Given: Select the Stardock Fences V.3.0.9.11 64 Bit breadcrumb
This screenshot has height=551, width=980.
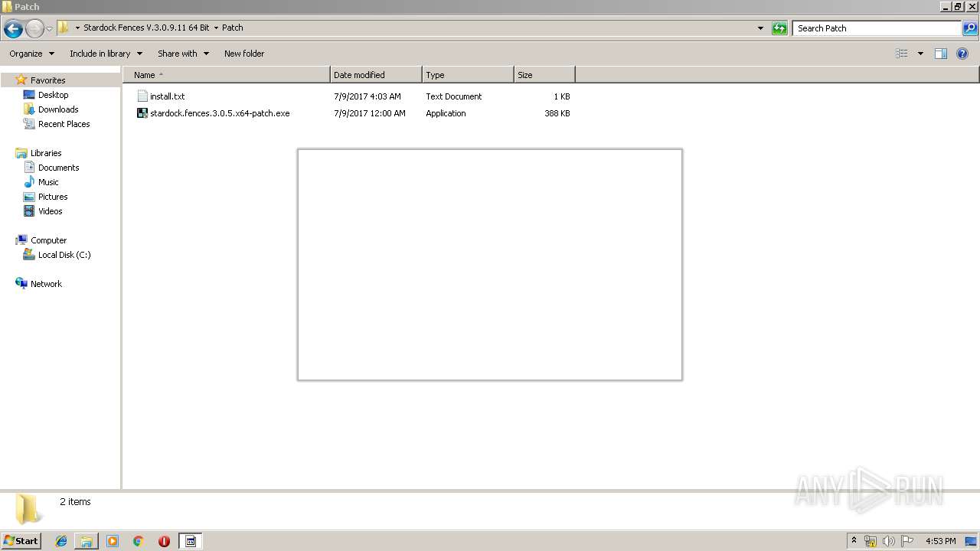Looking at the screenshot, I should (x=146, y=28).
